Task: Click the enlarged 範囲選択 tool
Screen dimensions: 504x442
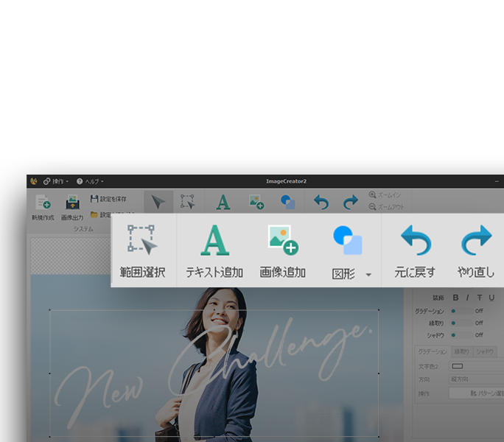Action: click(142, 250)
